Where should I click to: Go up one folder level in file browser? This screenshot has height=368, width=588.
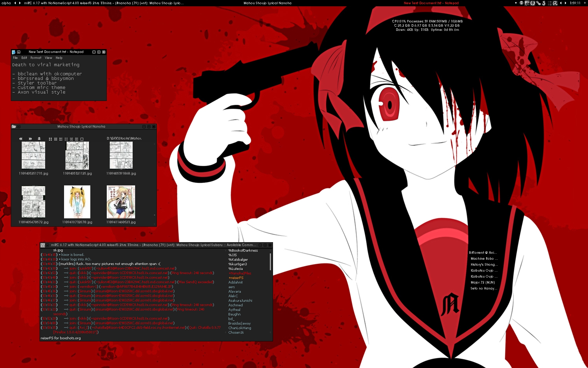click(39, 138)
